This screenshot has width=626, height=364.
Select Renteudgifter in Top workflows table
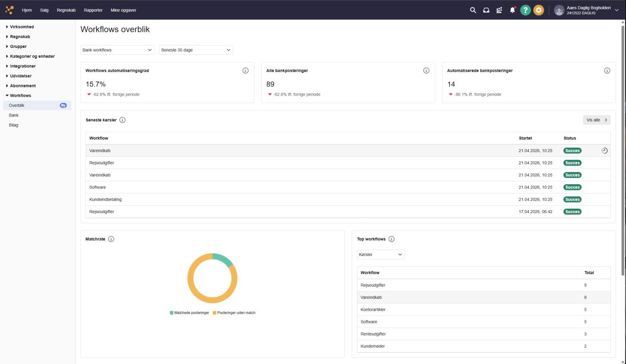point(484,334)
